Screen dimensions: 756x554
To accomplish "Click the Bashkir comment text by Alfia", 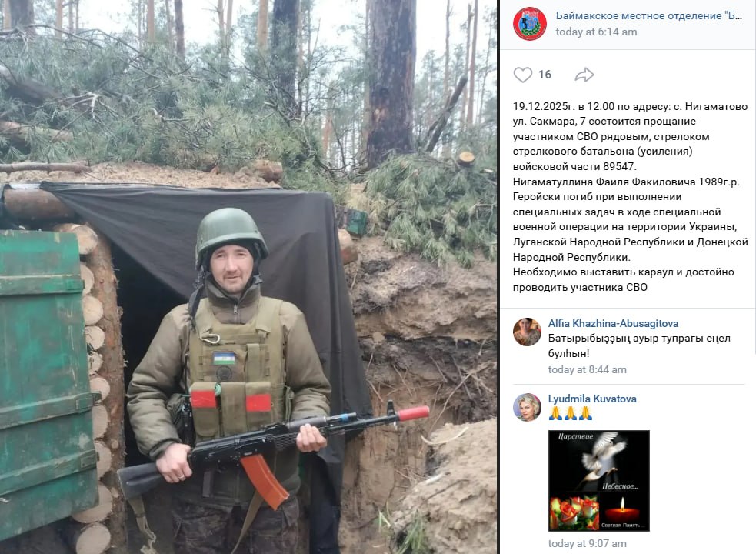I will click(x=639, y=345).
